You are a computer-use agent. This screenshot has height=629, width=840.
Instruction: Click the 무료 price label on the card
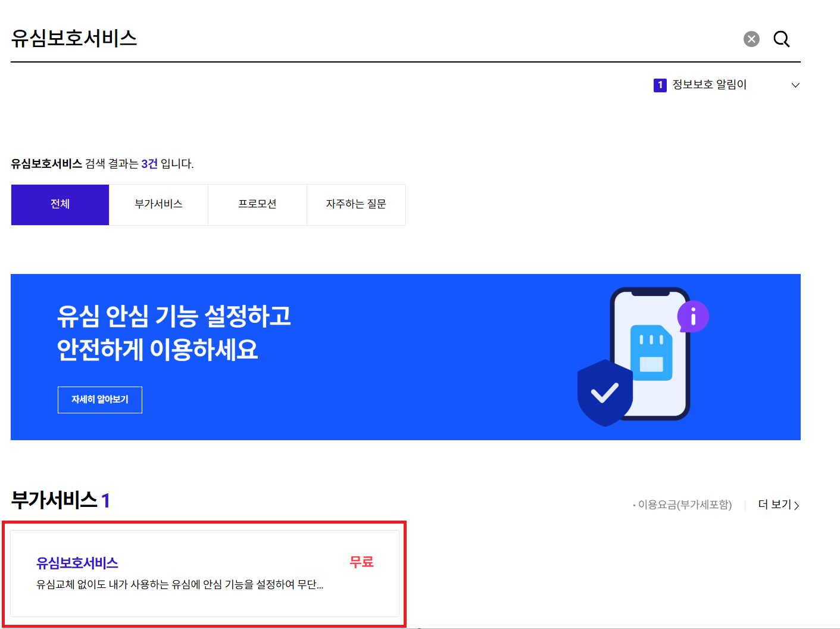tap(361, 561)
